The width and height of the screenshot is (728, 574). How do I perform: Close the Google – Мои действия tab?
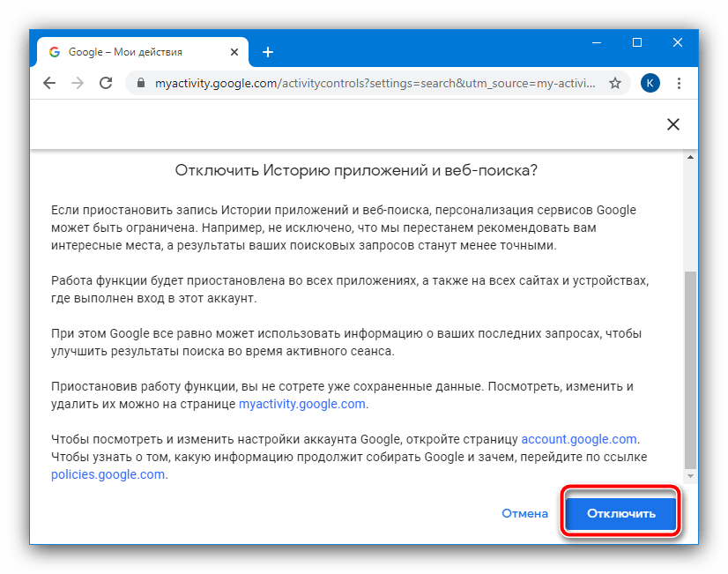click(x=234, y=52)
